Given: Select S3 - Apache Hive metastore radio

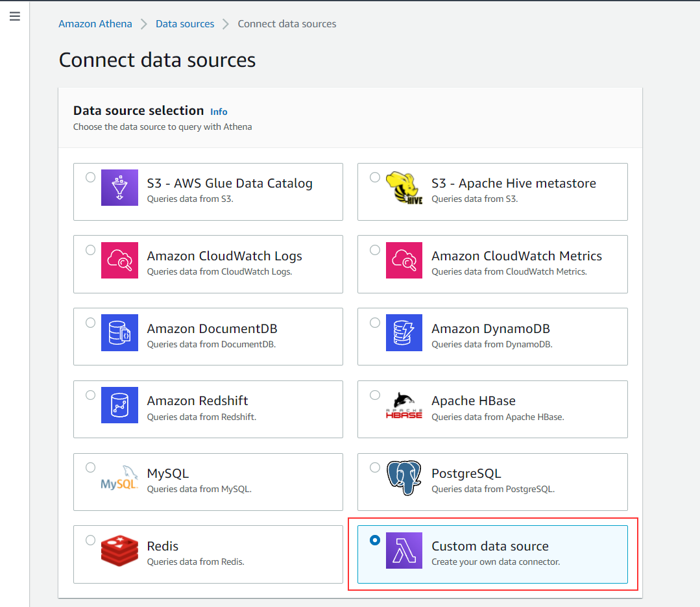Looking at the screenshot, I should tap(375, 177).
